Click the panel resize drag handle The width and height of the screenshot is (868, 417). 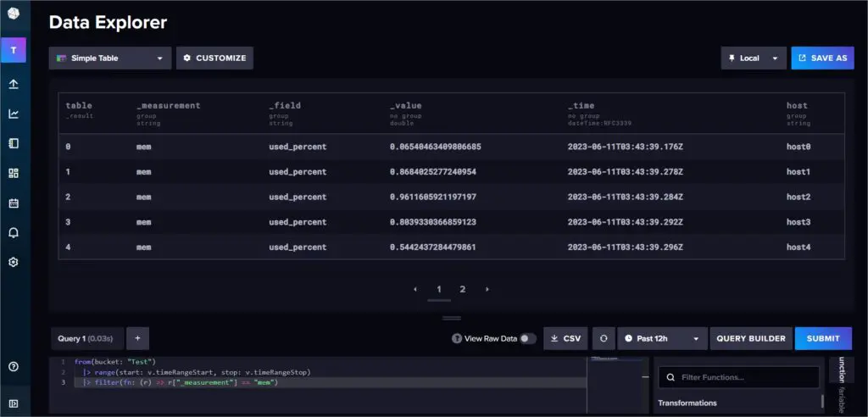pos(452,318)
